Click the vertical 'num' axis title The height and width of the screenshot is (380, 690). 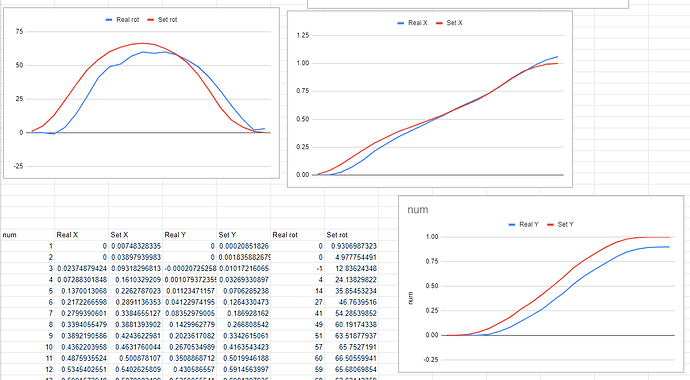pyautogui.click(x=411, y=298)
